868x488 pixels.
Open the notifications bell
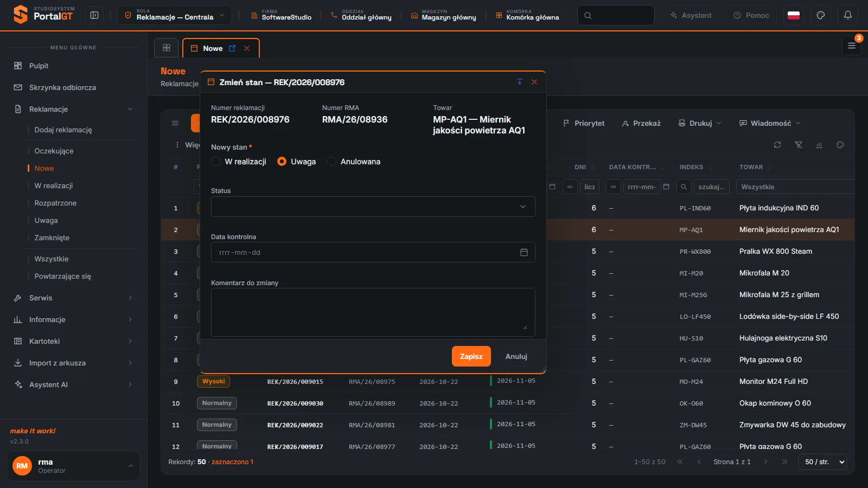(848, 15)
